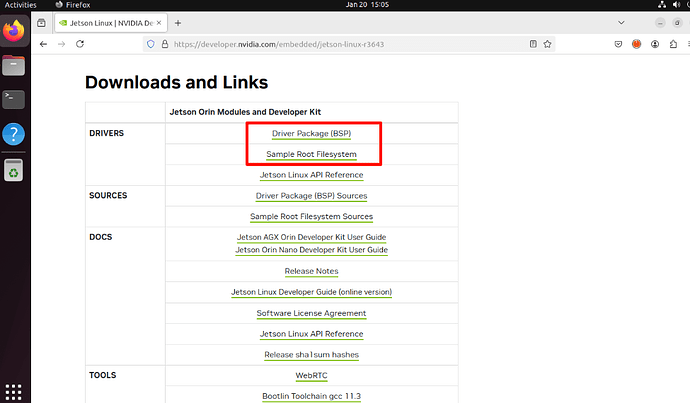Open Firefox from the Ubuntu dock
The image size is (690, 403).
14,30
